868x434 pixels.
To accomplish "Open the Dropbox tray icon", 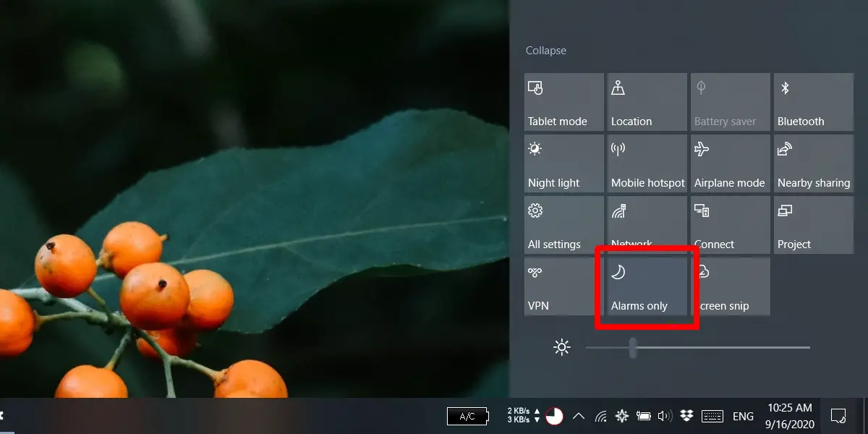I will [x=687, y=416].
